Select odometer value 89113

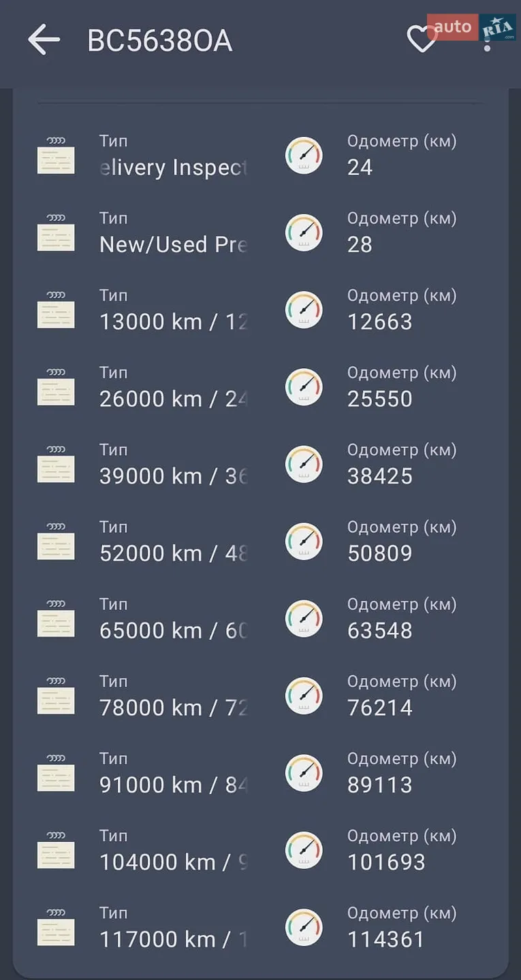click(380, 785)
